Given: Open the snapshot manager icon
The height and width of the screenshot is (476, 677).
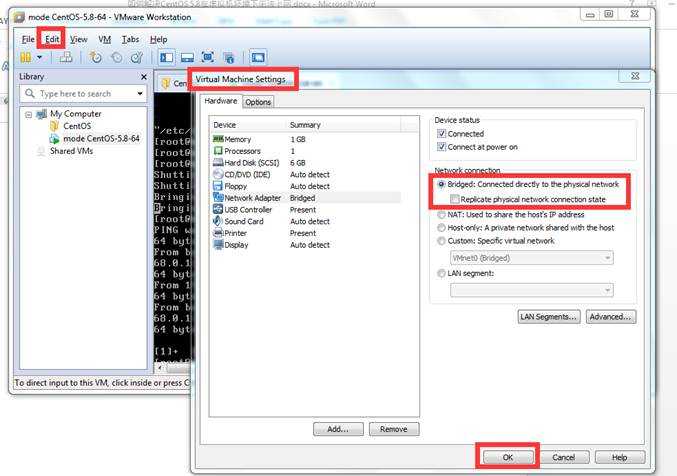Looking at the screenshot, I should click(137, 57).
